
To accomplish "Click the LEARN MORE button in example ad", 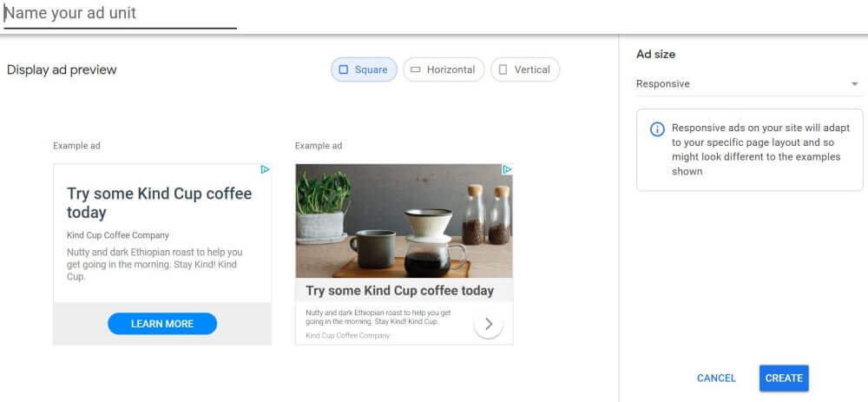I will pos(162,324).
